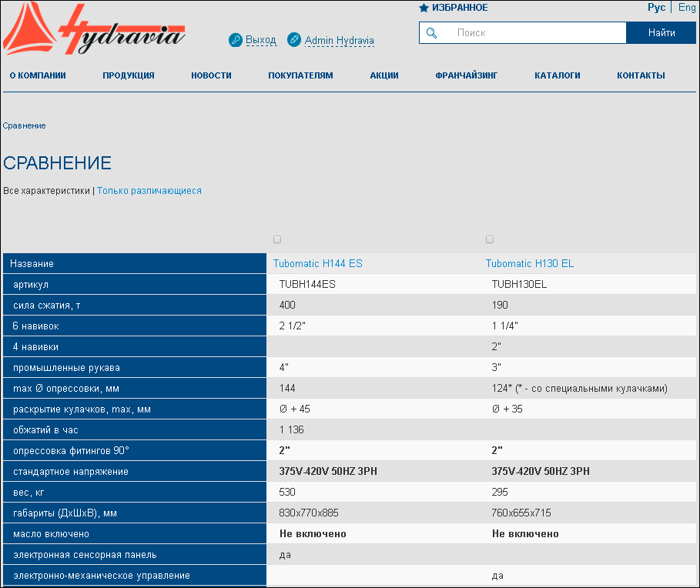
Task: Go to the АКЦИИ section
Action: pos(384,75)
